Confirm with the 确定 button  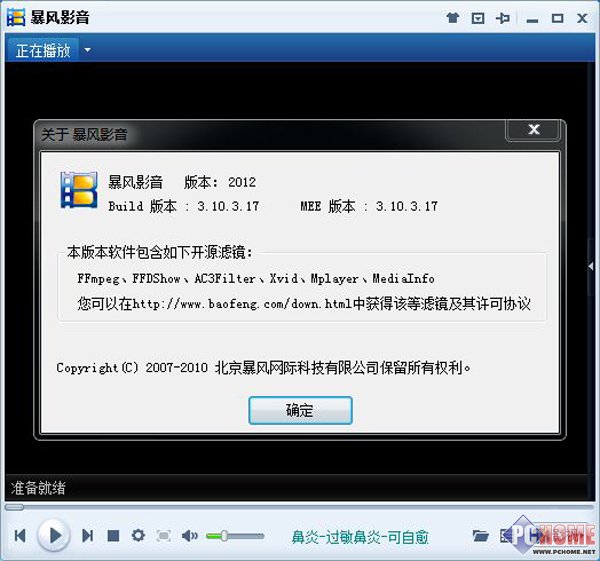(x=300, y=410)
